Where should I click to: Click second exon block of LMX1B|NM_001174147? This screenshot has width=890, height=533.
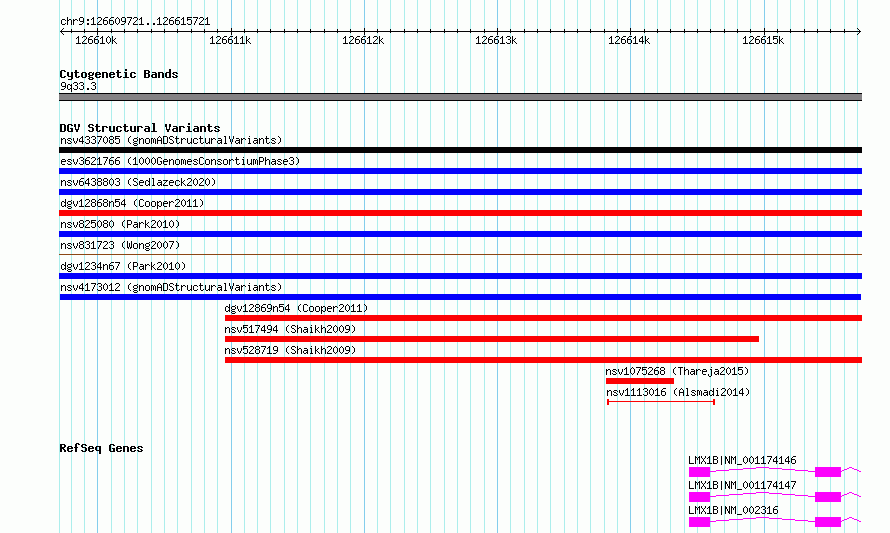tap(828, 497)
